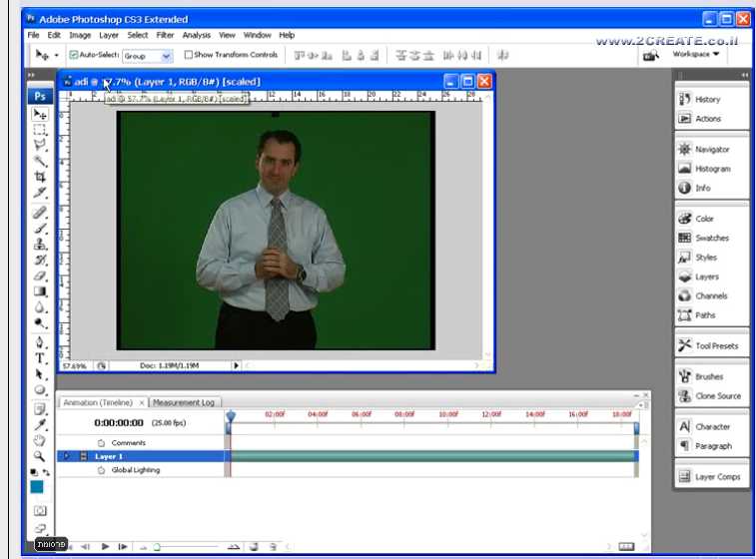Open the Swatches panel
This screenshot has height=559, width=756.
[711, 238]
